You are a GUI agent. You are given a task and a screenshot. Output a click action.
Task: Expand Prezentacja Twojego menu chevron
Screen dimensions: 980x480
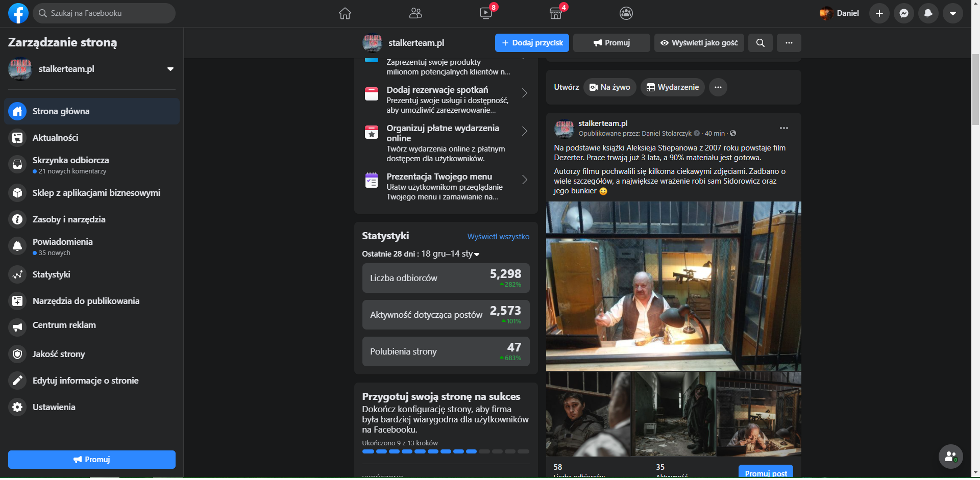click(x=525, y=180)
